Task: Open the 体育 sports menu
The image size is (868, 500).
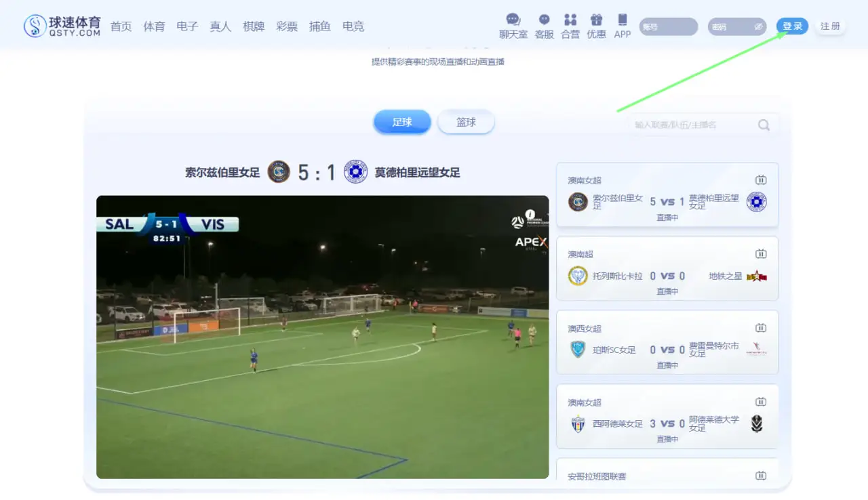Action: [154, 26]
